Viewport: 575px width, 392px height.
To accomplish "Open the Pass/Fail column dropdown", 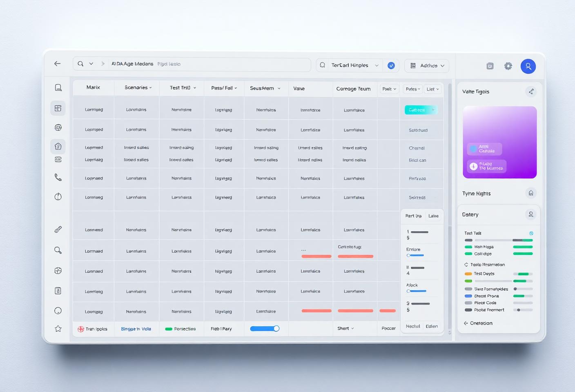I will click(236, 88).
